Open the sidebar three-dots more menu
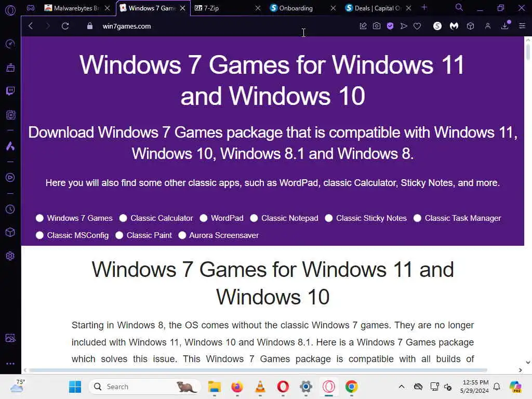Viewport: 532px width, 399px height. [x=10, y=363]
